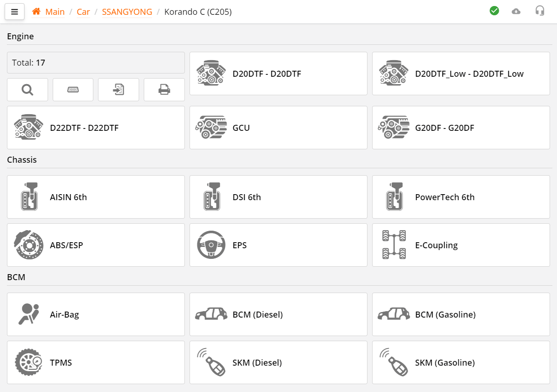This screenshot has width=557, height=392.
Task: Click the green connection status indicator
Action: tap(494, 10)
